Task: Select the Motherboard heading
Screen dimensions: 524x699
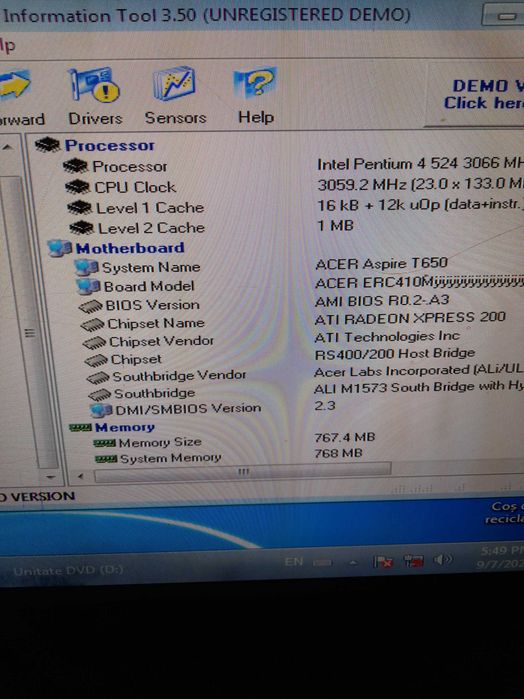Action: 130,248
